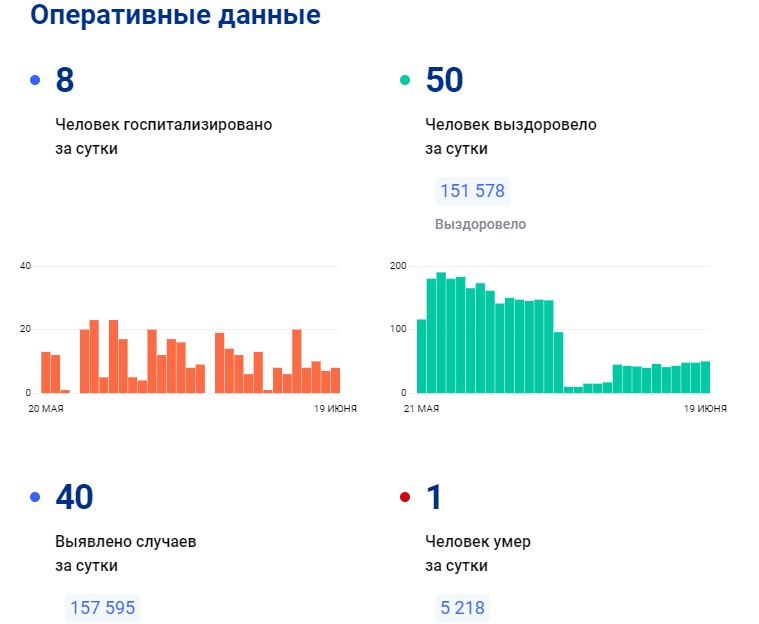Click the 'Человек выздоровело за сутки' label
Screen dimensions: 759x624
click(x=510, y=137)
